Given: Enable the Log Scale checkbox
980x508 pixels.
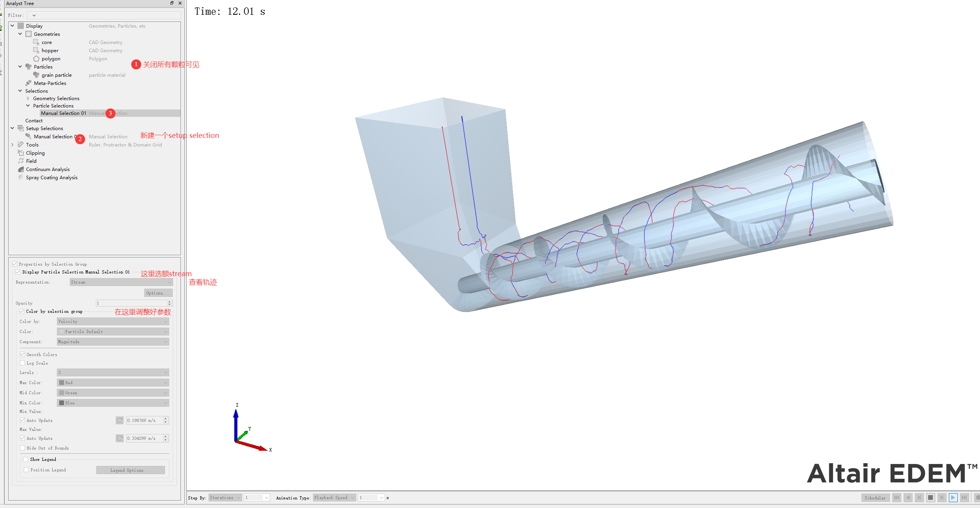Looking at the screenshot, I should 23,363.
